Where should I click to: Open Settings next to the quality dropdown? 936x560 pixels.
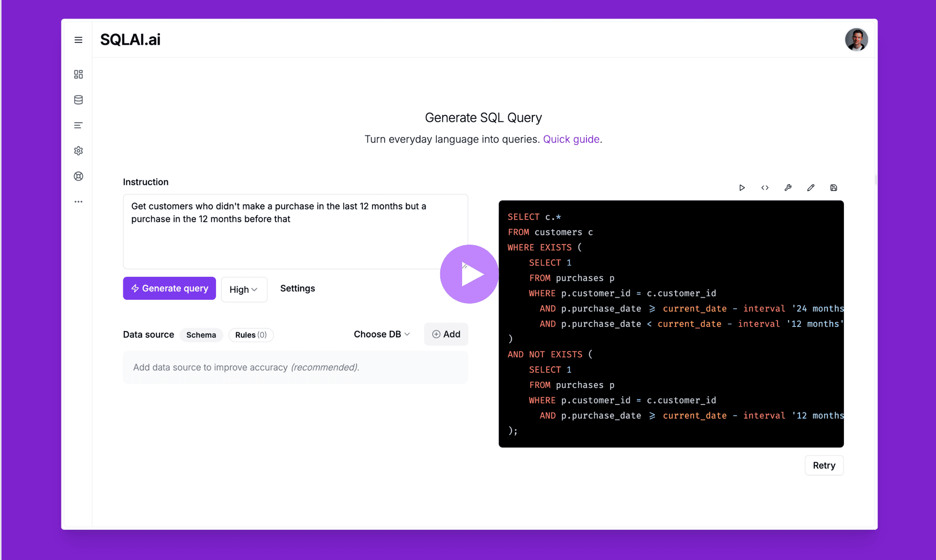297,288
